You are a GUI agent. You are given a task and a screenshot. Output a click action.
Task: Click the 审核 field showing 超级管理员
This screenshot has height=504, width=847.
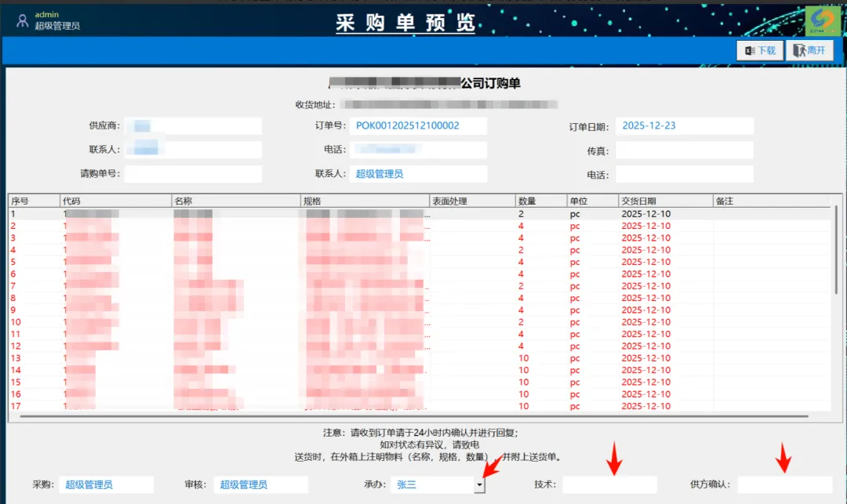(261, 484)
